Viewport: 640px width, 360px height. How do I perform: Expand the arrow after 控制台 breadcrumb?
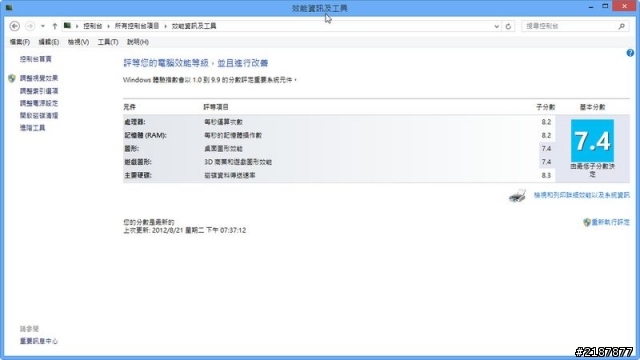[x=109, y=26]
